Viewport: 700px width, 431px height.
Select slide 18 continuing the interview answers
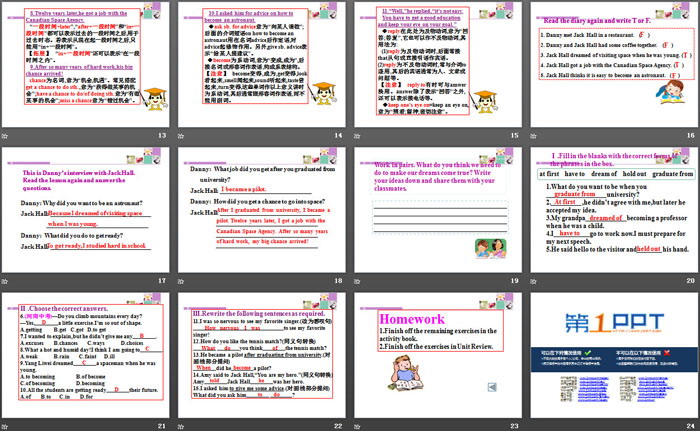click(262, 210)
